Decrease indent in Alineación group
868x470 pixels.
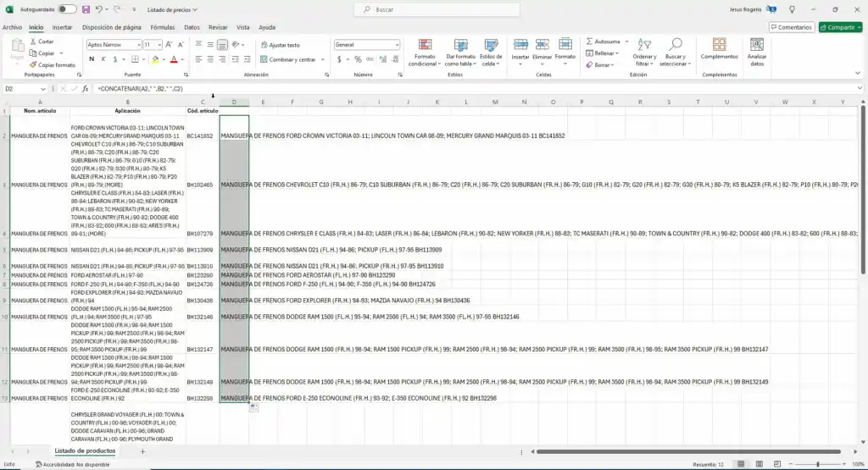[x=236, y=59]
